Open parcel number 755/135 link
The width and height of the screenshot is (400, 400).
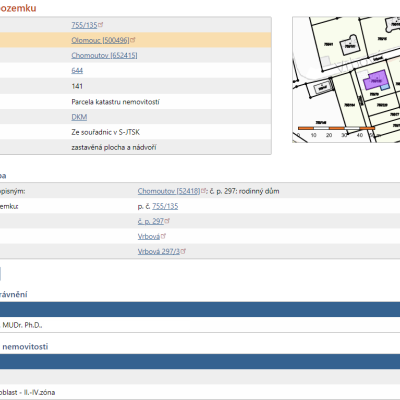pos(84,25)
